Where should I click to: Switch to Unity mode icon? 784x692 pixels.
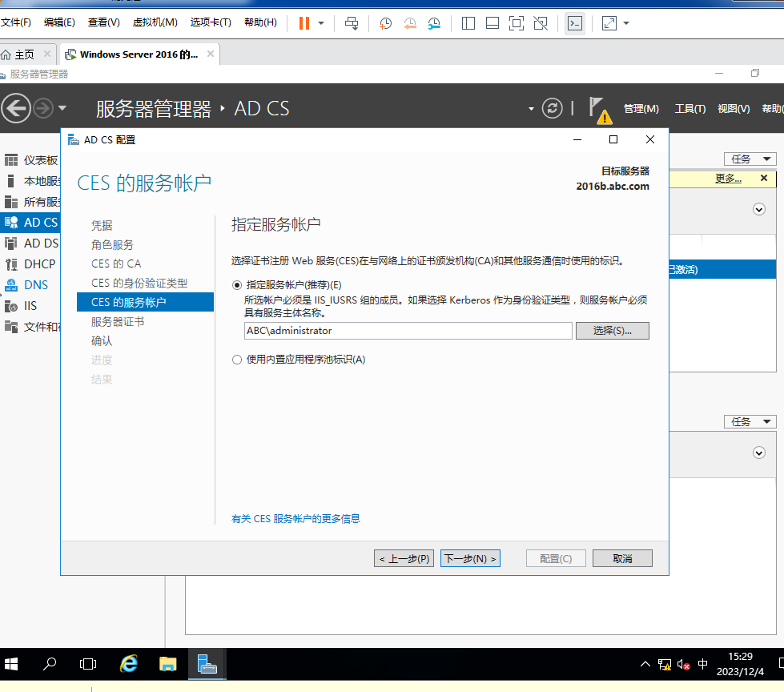(x=541, y=23)
